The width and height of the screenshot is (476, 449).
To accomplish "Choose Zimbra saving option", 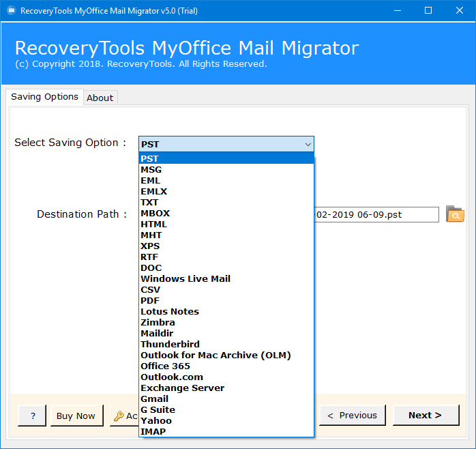I will [226, 323].
